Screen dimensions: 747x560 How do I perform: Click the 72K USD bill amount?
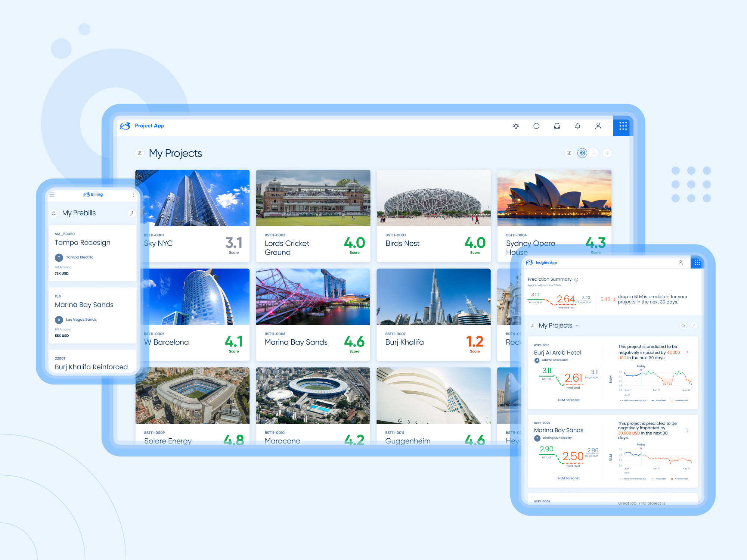(62, 274)
